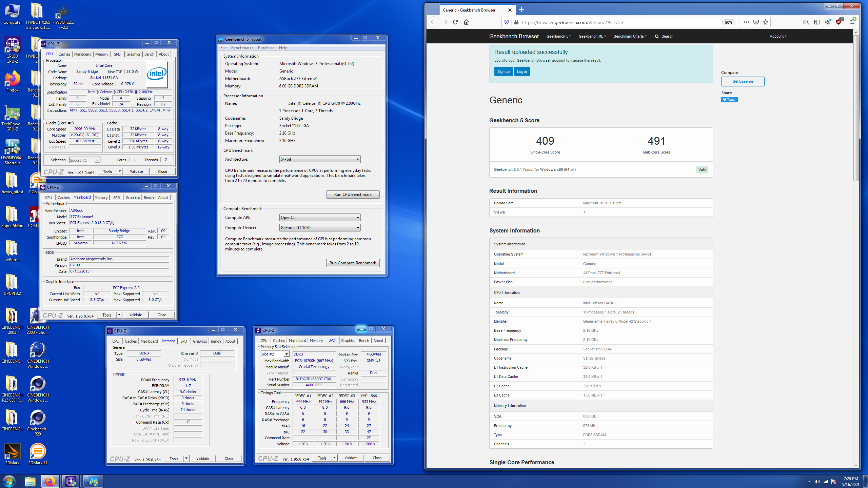Screen dimensions: 868x488
Task: Open wPrime folder on desktop
Action: coord(12,251)
